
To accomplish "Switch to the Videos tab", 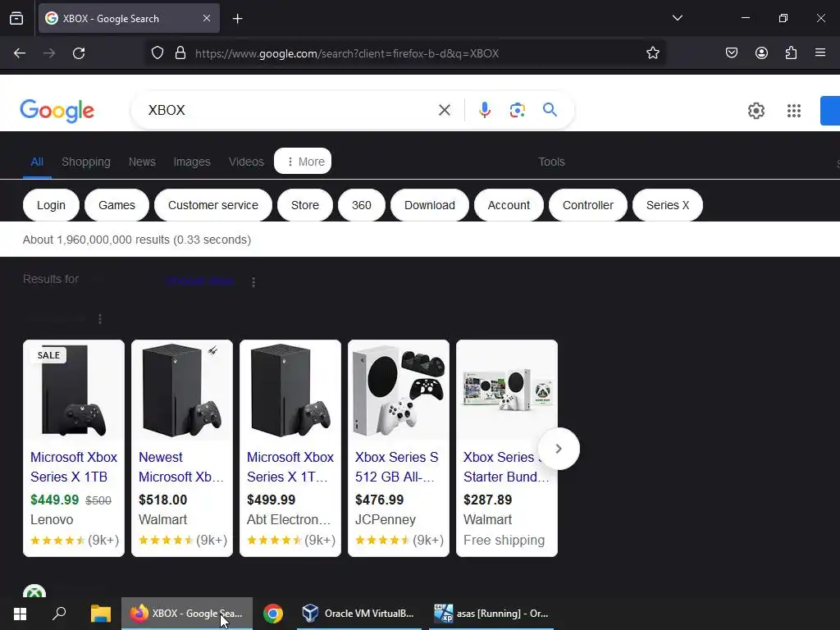I will click(x=246, y=162).
